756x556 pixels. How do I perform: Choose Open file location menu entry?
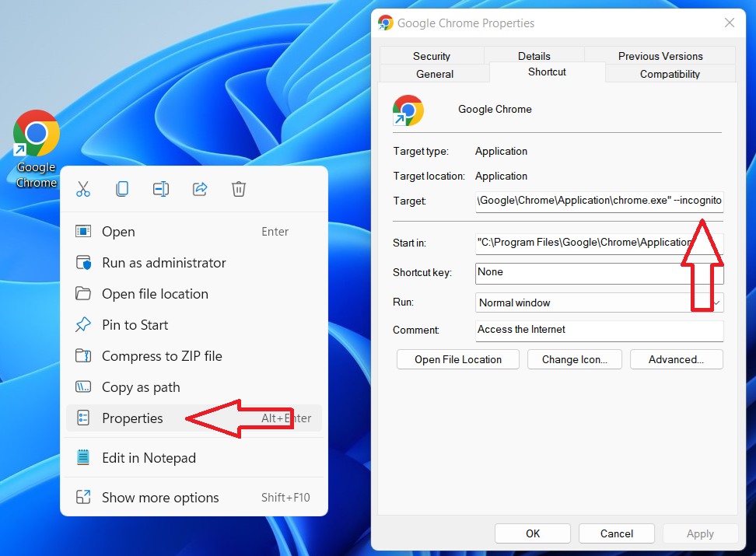(194, 294)
